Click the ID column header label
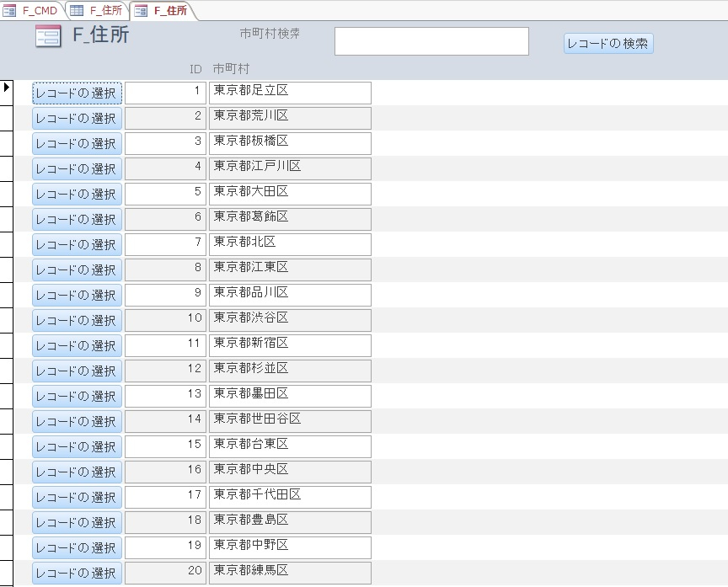Viewport: 728px width, 587px height. click(195, 68)
